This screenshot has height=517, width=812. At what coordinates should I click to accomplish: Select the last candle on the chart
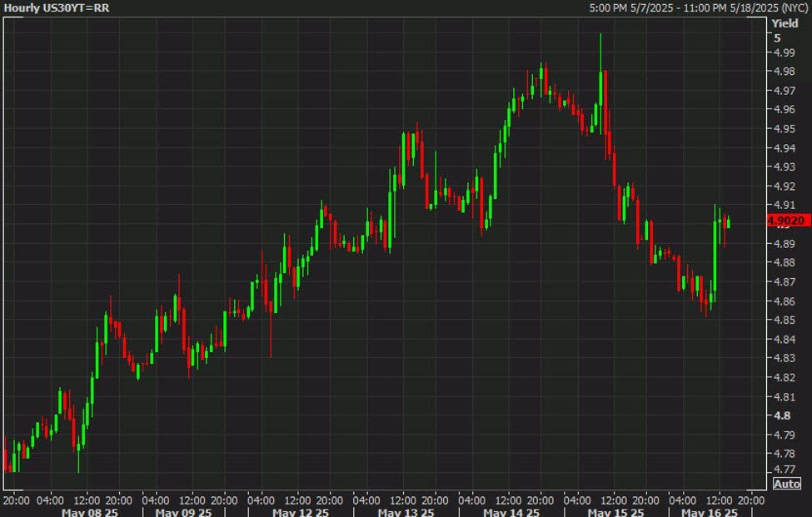729,222
